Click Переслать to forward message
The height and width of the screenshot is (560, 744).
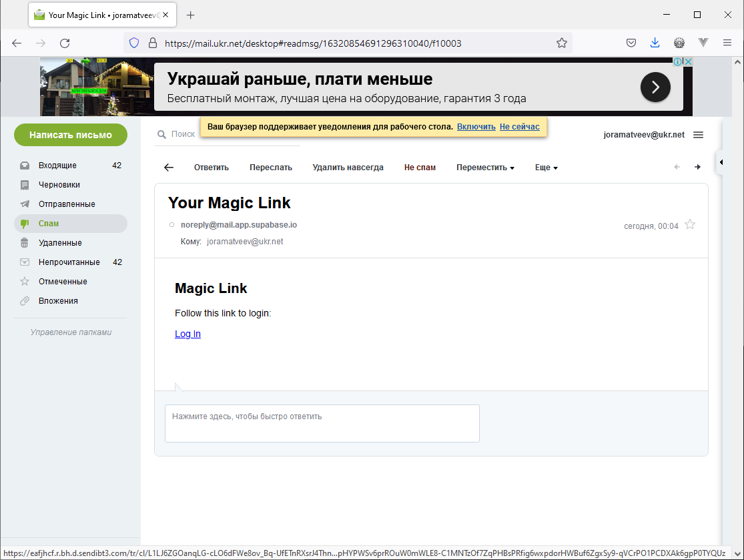point(271,168)
